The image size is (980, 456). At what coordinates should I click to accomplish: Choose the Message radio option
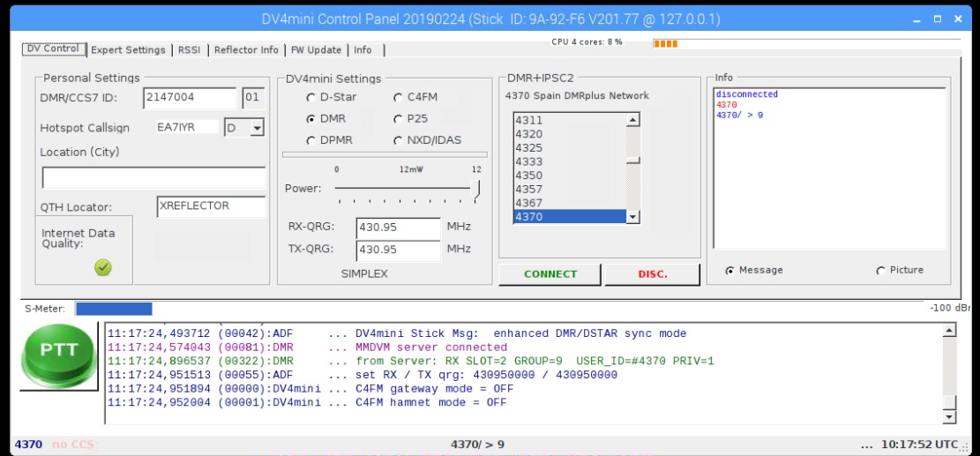(730, 271)
